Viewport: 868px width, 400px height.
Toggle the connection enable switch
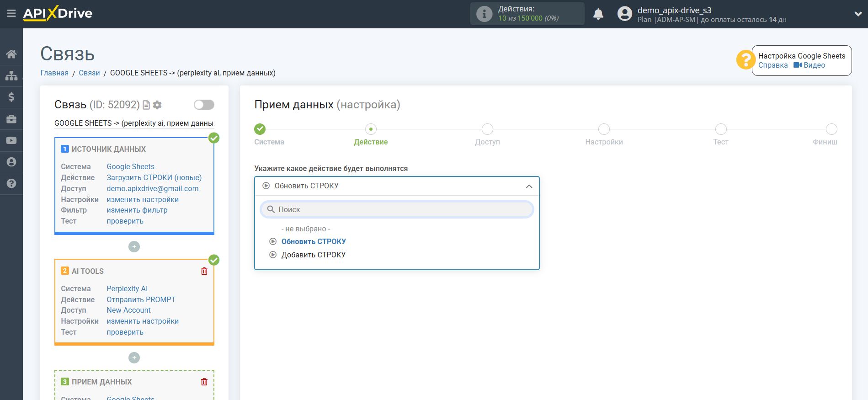(x=204, y=105)
